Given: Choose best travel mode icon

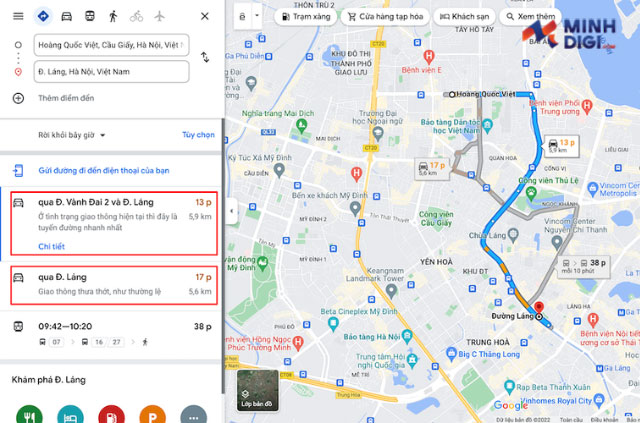Looking at the screenshot, I should pos(43,16).
